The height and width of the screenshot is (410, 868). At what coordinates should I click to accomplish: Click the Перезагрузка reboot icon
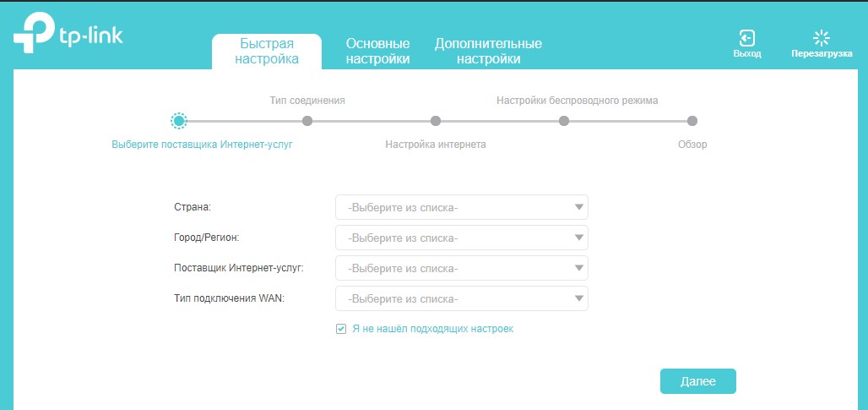(x=821, y=38)
